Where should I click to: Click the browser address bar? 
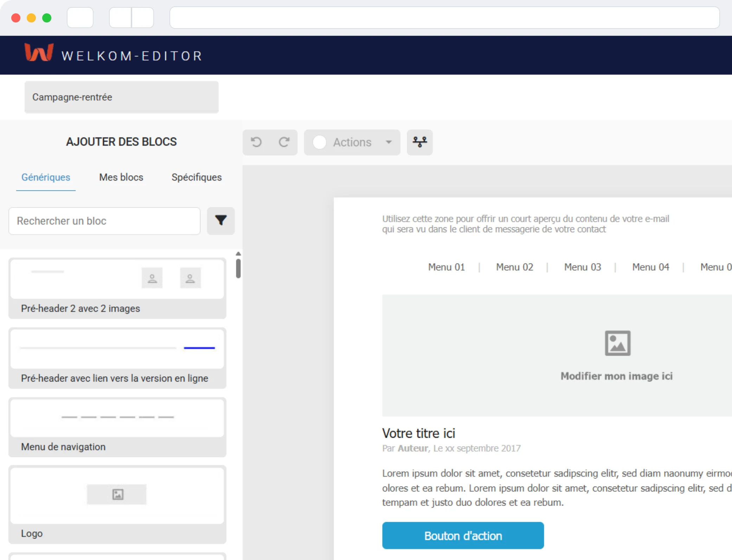(x=445, y=18)
